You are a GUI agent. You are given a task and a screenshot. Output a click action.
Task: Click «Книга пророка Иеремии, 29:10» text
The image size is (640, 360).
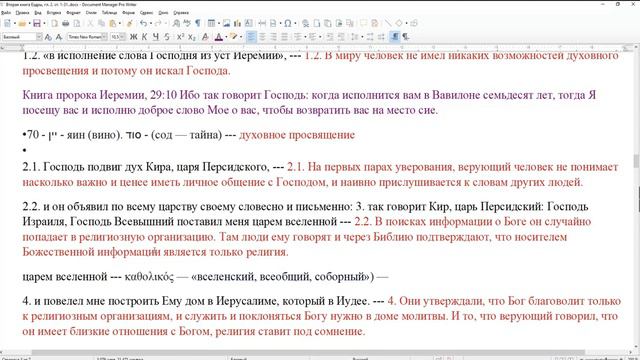(100, 95)
